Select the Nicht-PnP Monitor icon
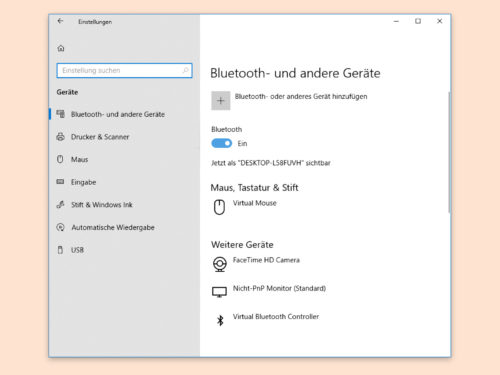The width and height of the screenshot is (500, 375). click(x=219, y=292)
